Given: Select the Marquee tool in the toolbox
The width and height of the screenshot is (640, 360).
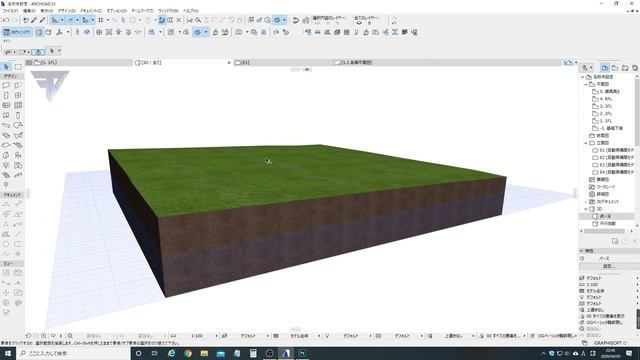Looking at the screenshot, I should click(18, 67).
